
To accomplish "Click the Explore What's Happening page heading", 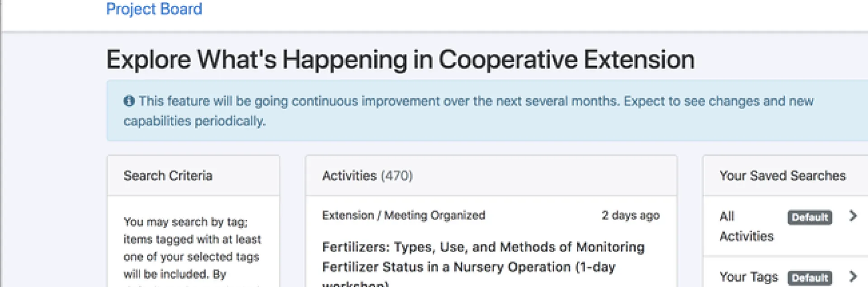I will (x=400, y=60).
